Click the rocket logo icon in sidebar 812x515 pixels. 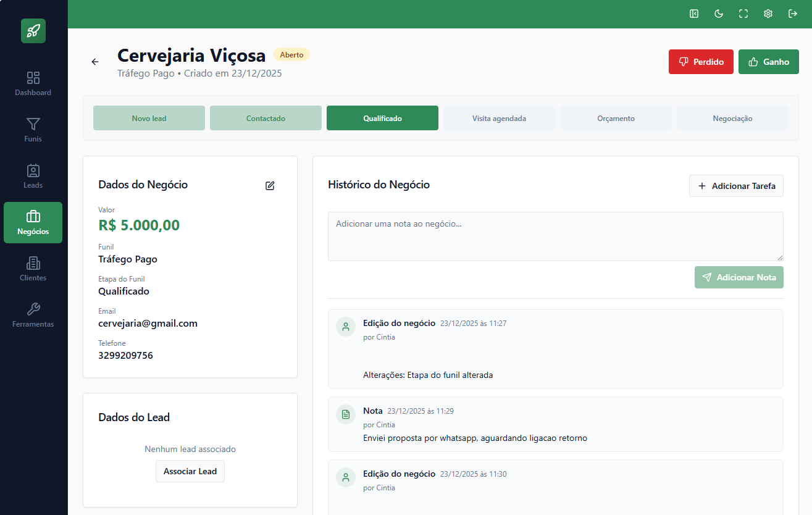(33, 31)
